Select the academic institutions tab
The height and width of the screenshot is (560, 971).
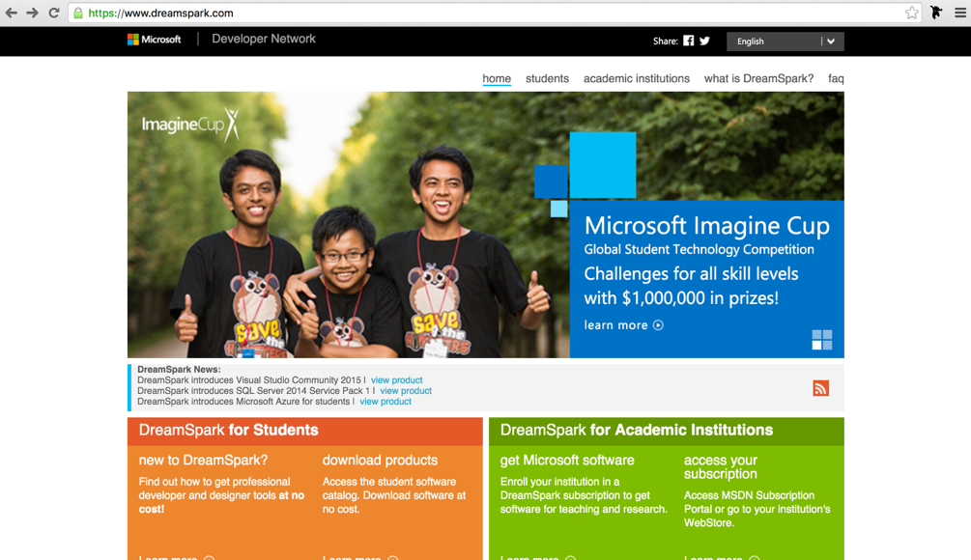point(636,79)
